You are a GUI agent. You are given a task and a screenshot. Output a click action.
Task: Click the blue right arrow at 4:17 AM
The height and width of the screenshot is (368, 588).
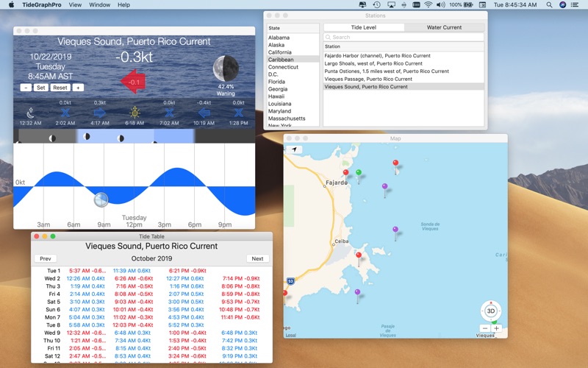coord(100,113)
